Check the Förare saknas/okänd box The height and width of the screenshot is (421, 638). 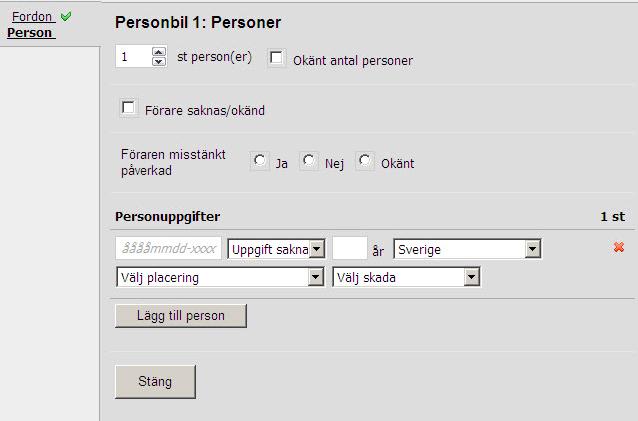(128, 108)
